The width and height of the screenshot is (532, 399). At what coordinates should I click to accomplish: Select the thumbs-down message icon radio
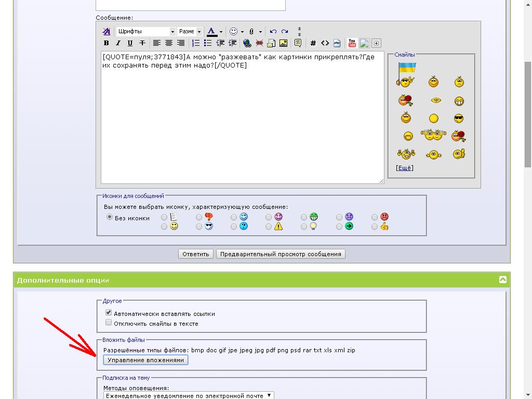pos(199,217)
